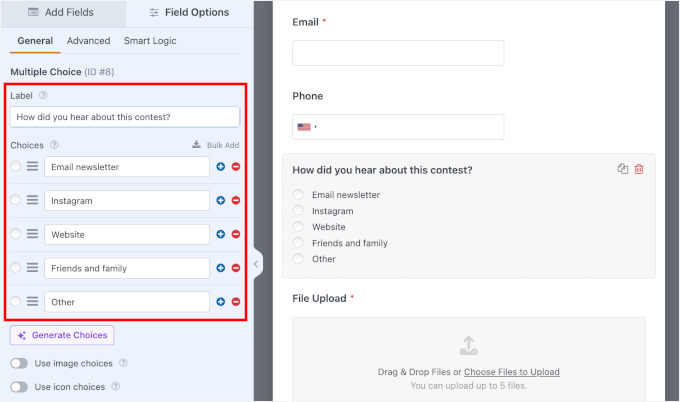The width and height of the screenshot is (680, 402).
Task: Click Bulk Add link
Action: coord(215,145)
